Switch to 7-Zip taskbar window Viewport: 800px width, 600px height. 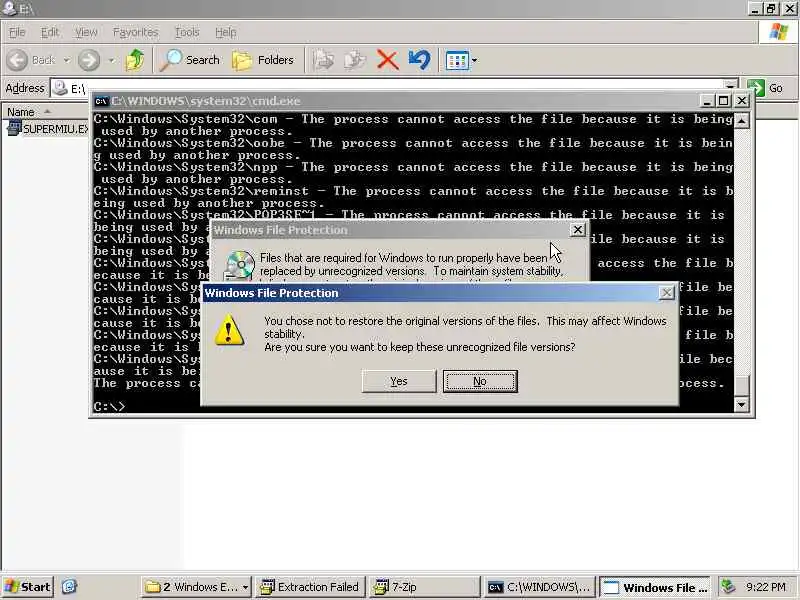click(x=424, y=587)
